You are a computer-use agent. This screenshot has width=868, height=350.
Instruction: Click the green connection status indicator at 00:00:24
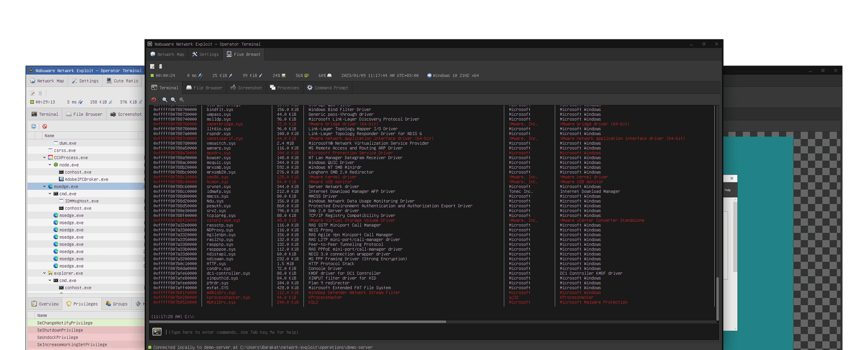[152, 75]
